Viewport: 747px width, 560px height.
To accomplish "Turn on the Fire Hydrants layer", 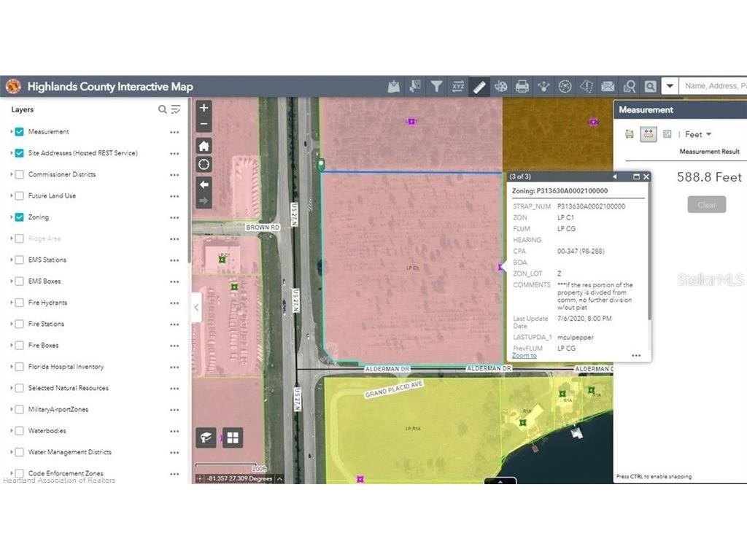I will [20, 303].
